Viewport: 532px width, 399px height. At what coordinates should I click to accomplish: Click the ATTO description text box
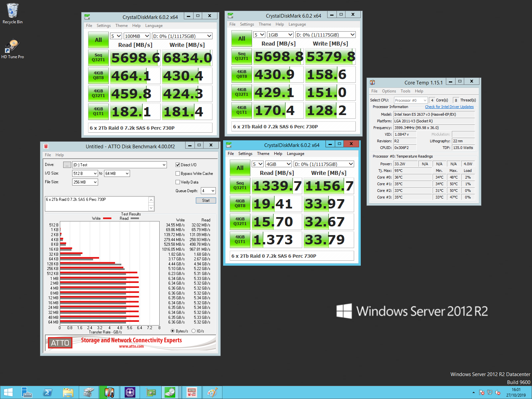click(x=97, y=204)
